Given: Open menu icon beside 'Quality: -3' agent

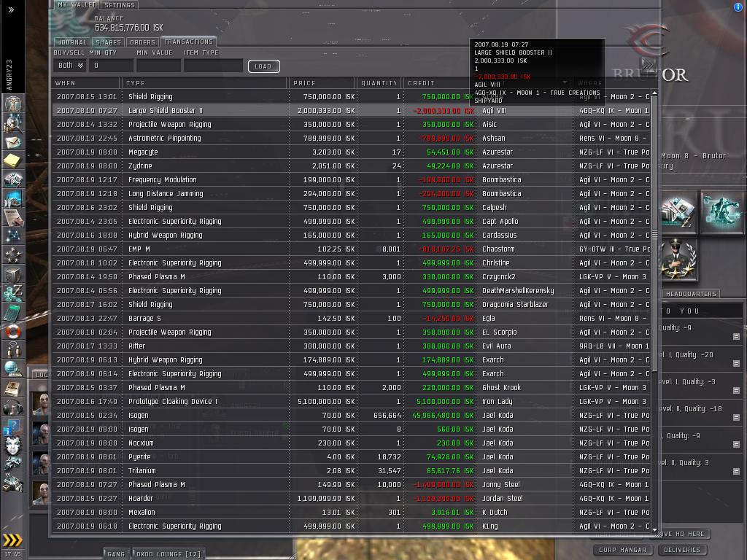Looking at the screenshot, I should pos(736,391).
